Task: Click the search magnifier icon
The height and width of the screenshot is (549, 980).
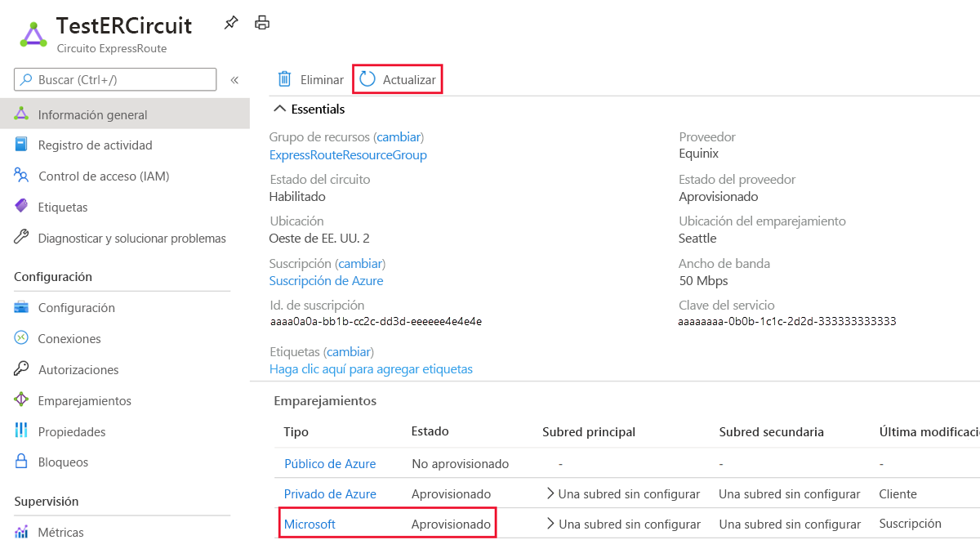Action: click(26, 80)
